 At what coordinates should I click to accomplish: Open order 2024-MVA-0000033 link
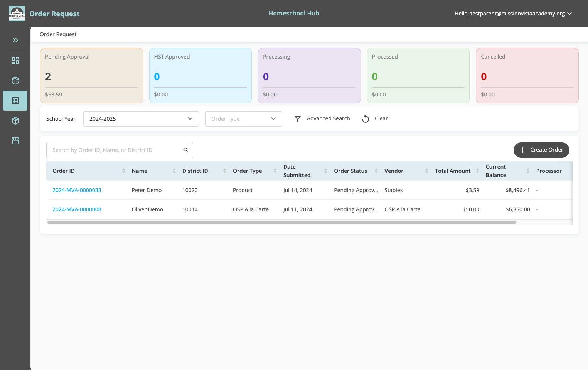tap(77, 190)
